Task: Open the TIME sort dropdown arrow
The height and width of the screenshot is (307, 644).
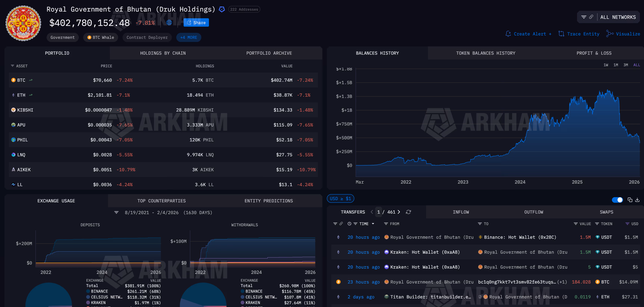Action: (373, 224)
